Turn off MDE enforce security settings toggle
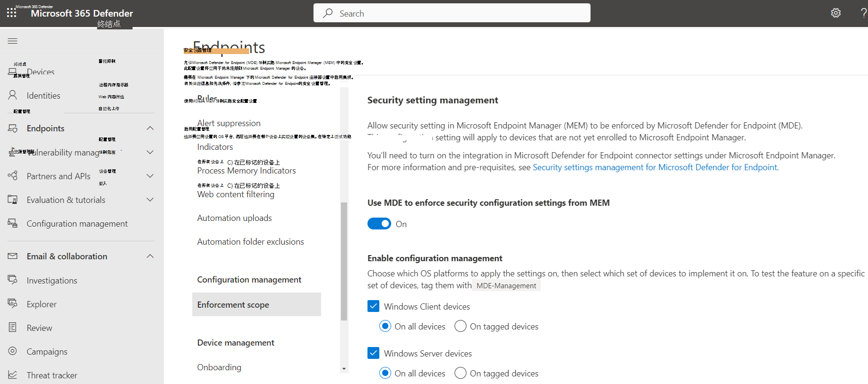The image size is (868, 384). tap(379, 224)
